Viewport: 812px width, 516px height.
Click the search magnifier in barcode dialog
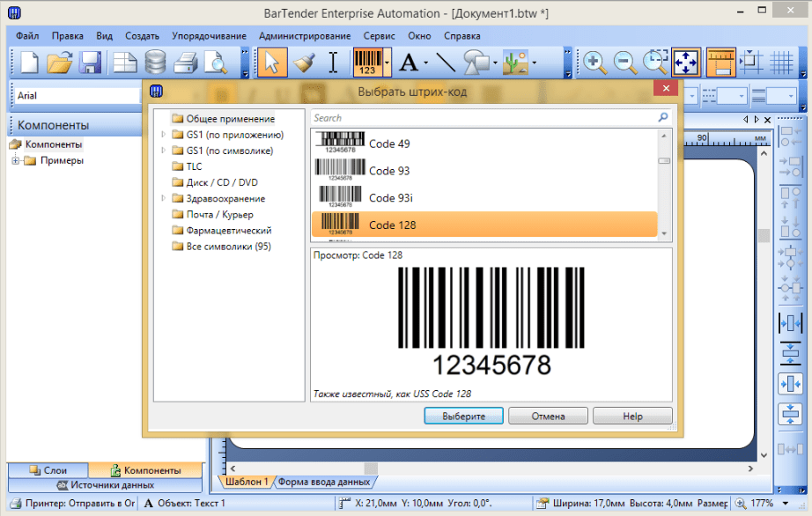662,117
